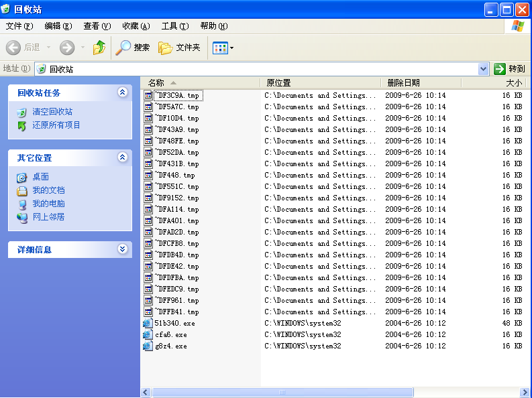Open 我的文档 link

[48, 190]
